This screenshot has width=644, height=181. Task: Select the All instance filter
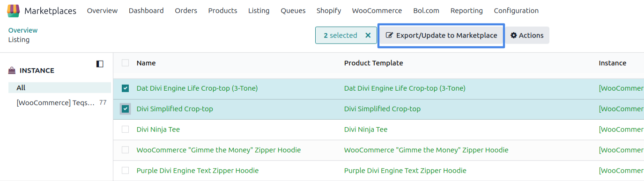coord(59,88)
